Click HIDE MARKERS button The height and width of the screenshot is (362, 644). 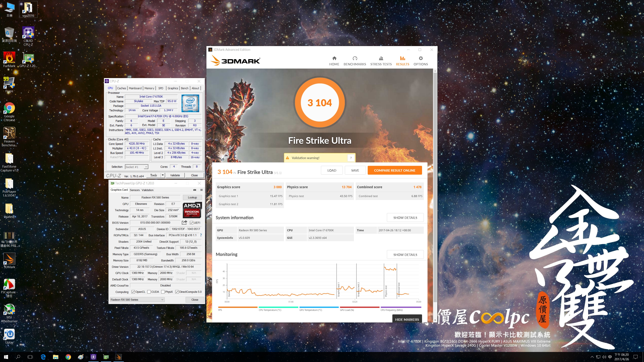click(407, 319)
